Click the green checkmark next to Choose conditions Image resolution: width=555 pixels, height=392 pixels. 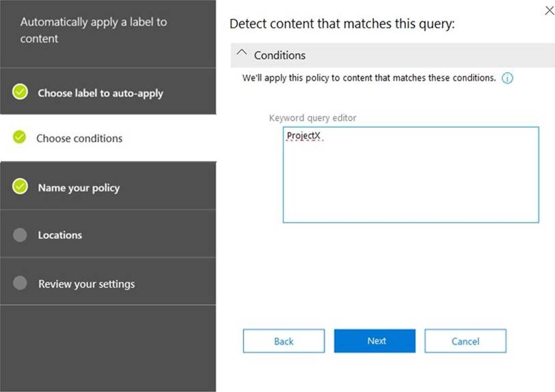pyautogui.click(x=20, y=137)
